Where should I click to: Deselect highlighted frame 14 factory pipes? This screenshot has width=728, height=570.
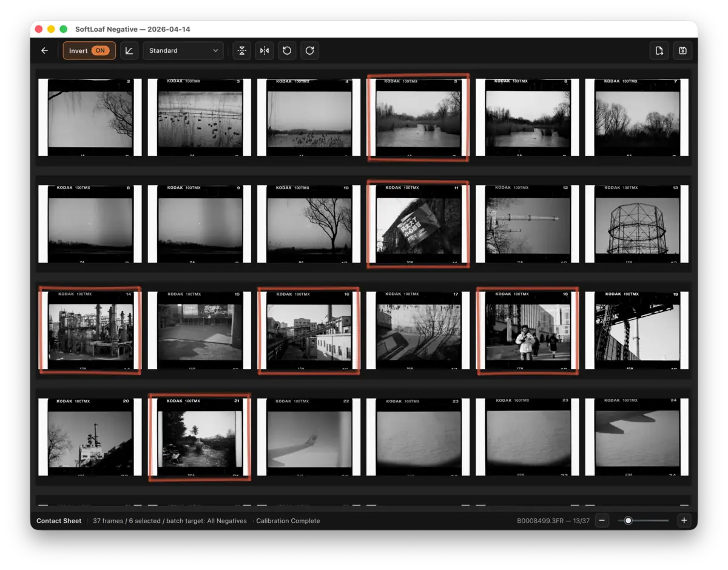90,330
